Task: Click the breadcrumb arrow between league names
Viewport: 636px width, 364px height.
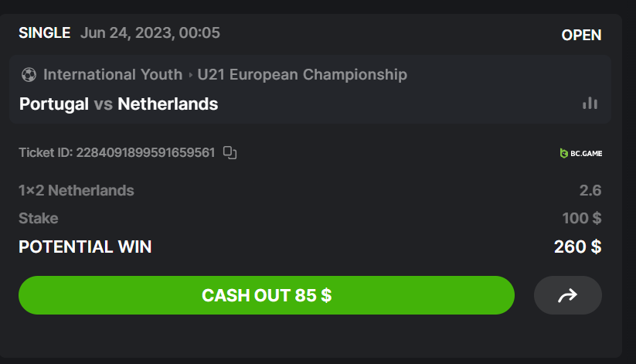Action: [190, 75]
